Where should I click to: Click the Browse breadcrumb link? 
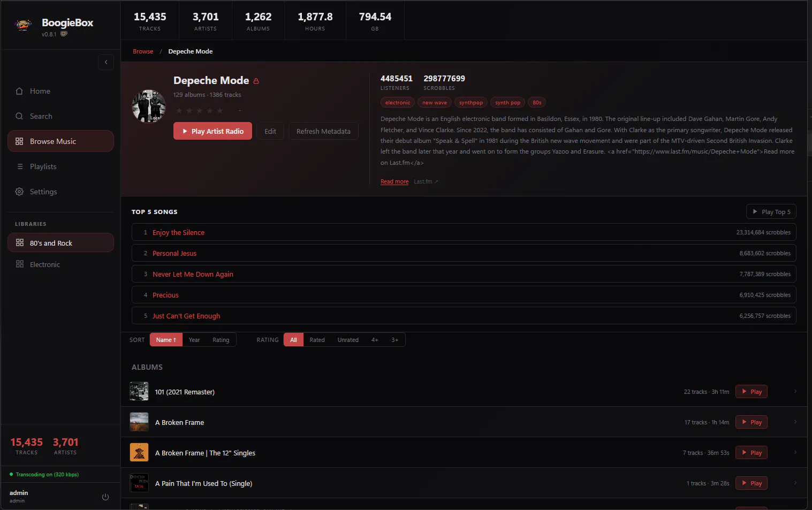point(143,51)
